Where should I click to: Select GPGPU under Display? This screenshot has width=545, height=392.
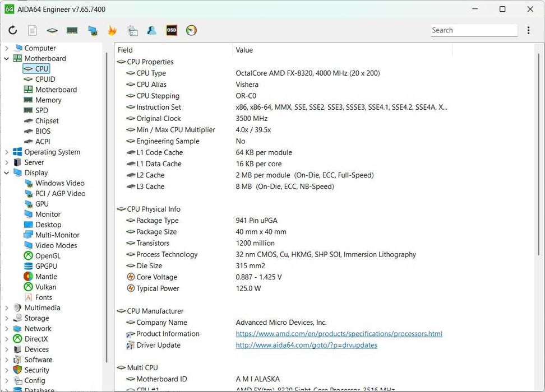click(46, 267)
